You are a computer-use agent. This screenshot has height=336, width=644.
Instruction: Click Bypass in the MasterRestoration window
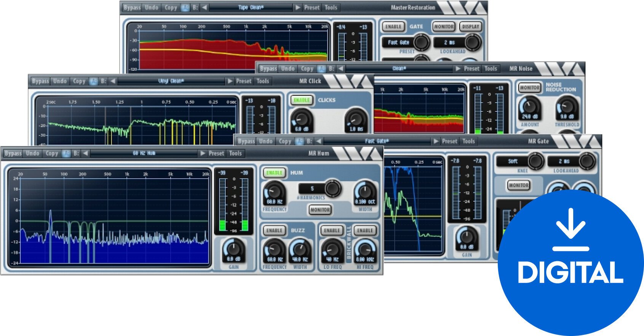pyautogui.click(x=132, y=8)
